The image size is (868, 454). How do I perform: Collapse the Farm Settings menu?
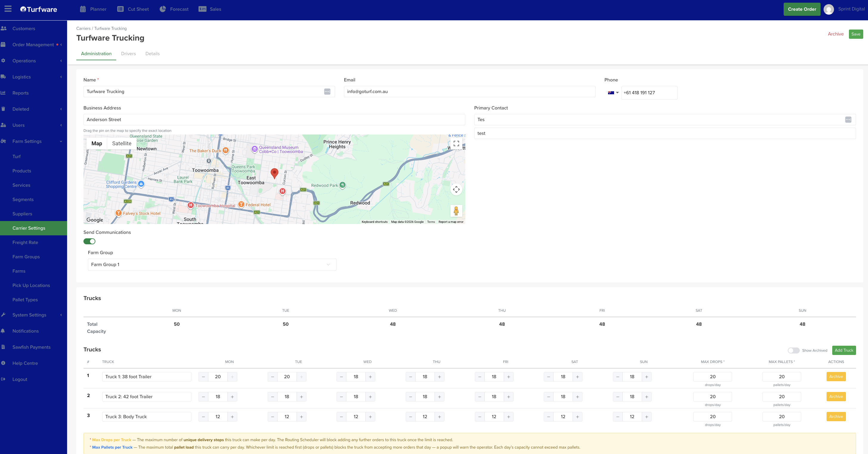pos(33,141)
